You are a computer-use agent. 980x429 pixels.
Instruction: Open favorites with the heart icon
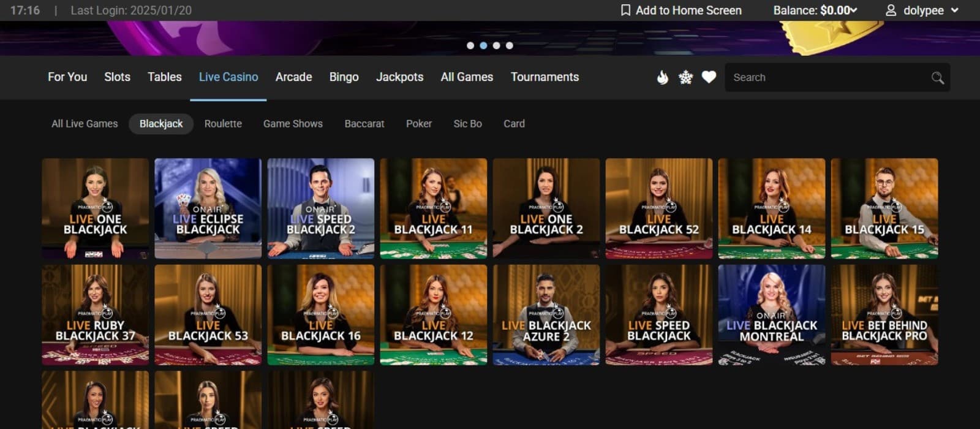709,77
